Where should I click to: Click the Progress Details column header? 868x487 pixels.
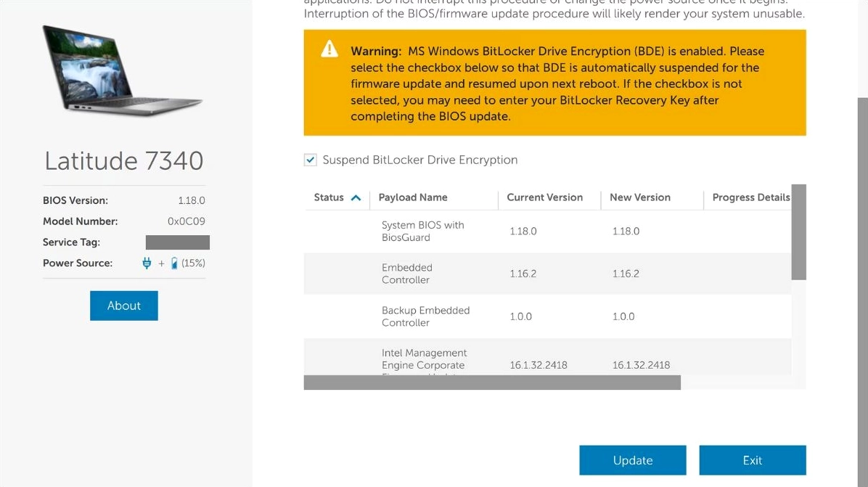(750, 197)
